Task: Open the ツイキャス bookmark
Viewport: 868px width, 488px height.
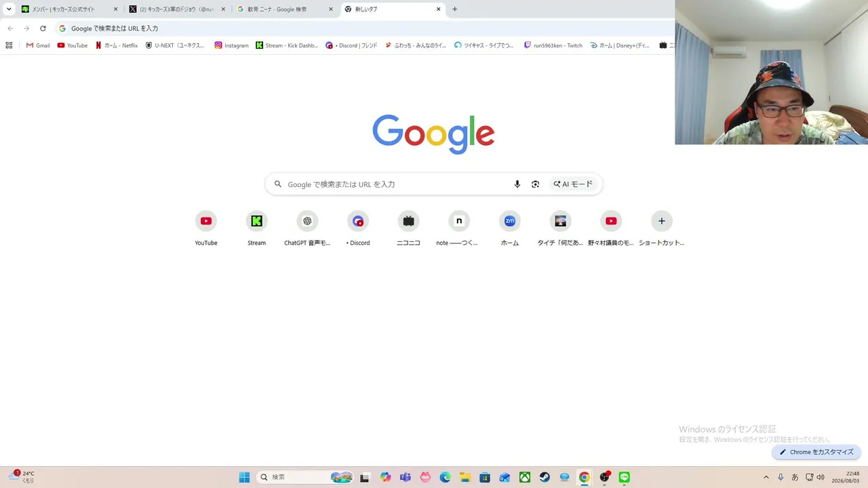Action: coord(484,45)
